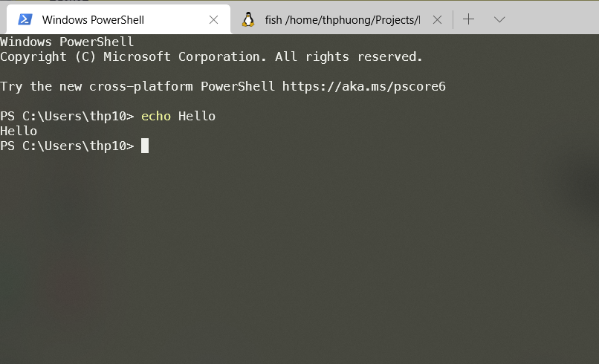This screenshot has width=599, height=364.
Task: Close the fish terminal tab
Action: [x=437, y=19]
